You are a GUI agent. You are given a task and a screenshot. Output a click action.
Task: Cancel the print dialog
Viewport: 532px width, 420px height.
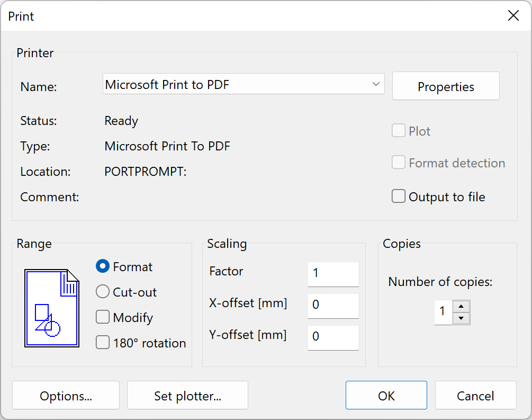[x=475, y=396]
